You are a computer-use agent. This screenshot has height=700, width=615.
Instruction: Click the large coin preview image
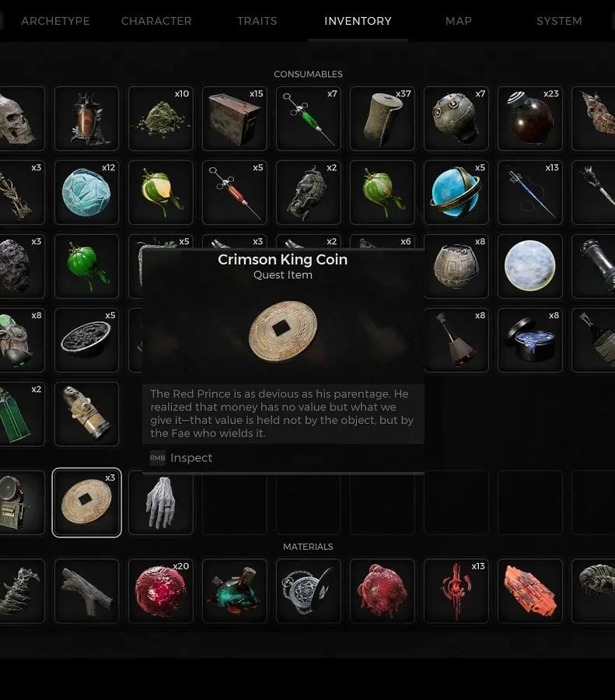(x=283, y=331)
